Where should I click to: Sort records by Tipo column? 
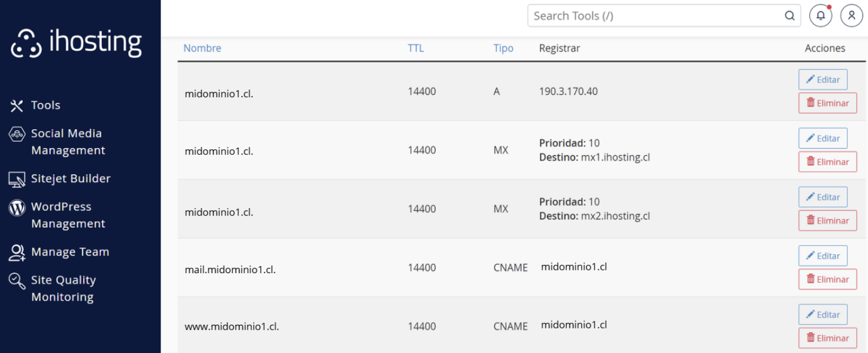click(x=503, y=48)
